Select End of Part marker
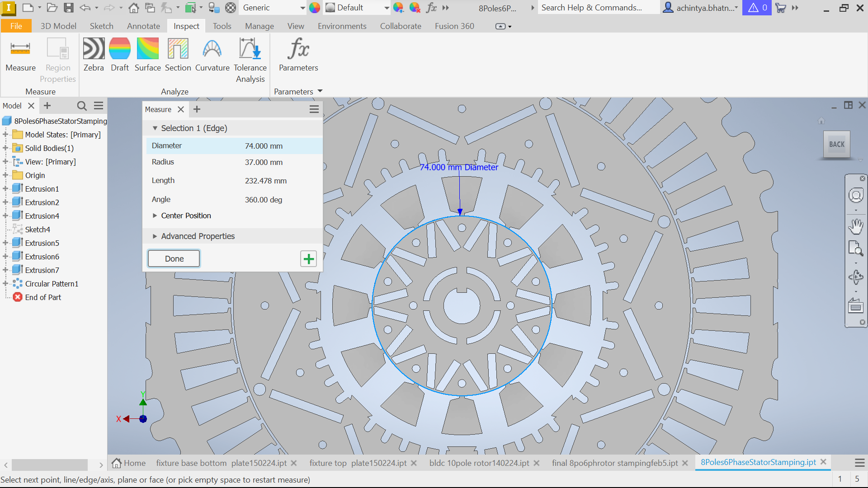 [43, 297]
